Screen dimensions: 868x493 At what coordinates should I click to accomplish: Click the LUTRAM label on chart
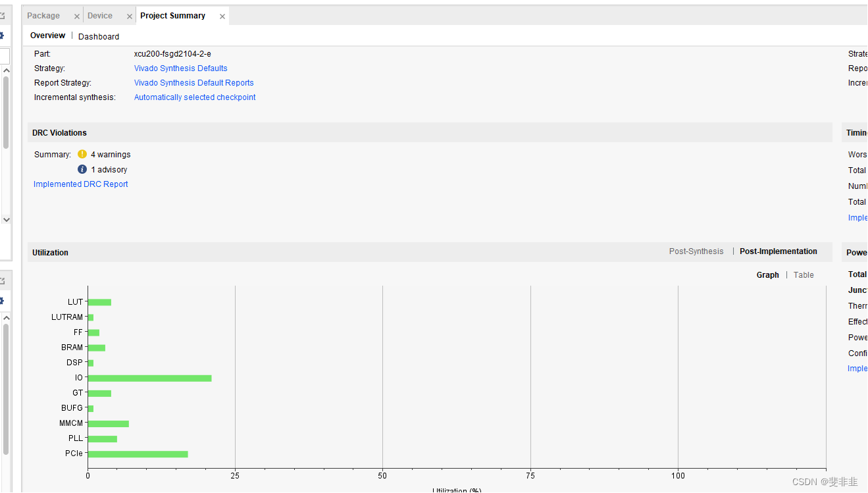tap(67, 317)
